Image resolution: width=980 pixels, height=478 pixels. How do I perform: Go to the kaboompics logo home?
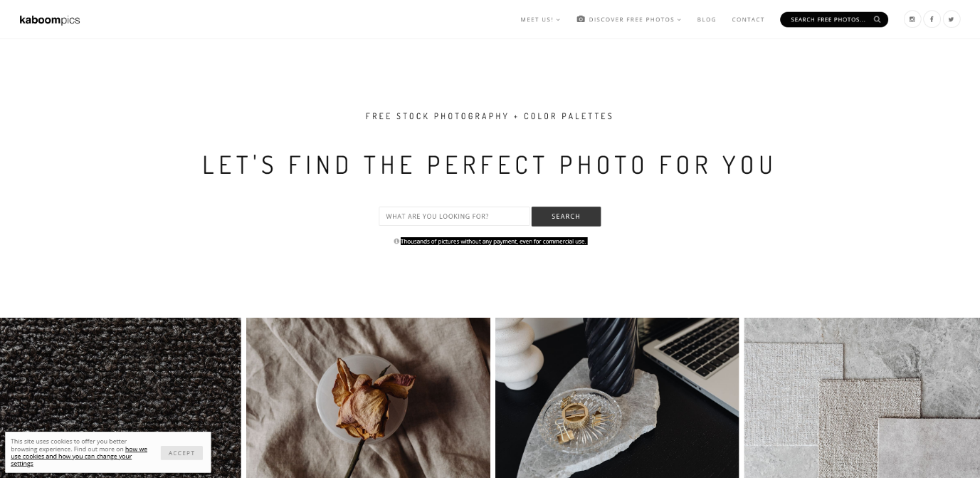[x=50, y=20]
